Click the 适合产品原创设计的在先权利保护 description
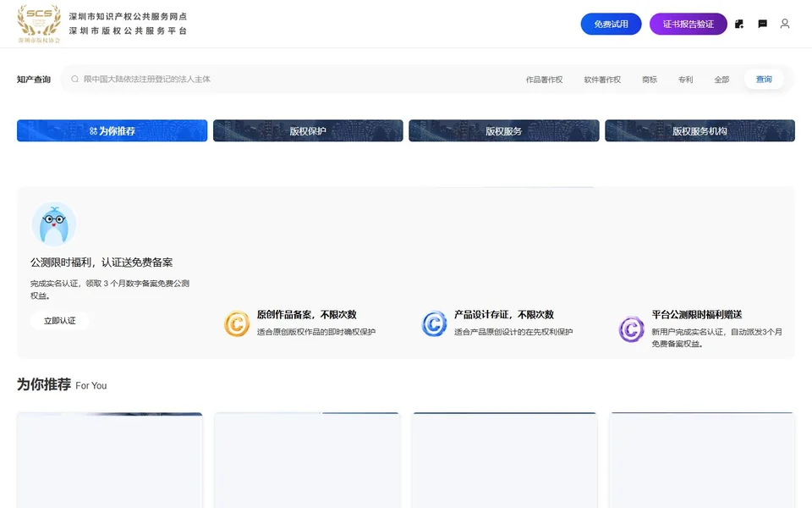The height and width of the screenshot is (508, 812). coord(513,332)
